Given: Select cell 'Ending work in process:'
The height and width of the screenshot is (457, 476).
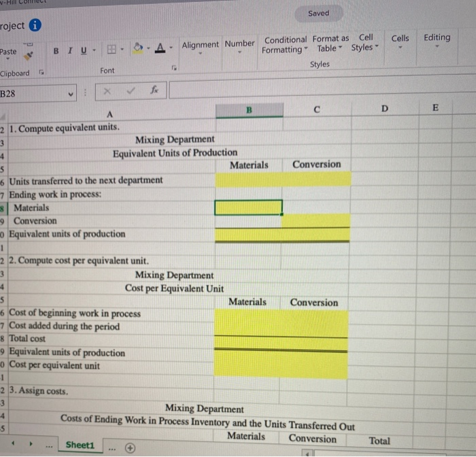Looking at the screenshot, I should (x=112, y=194).
